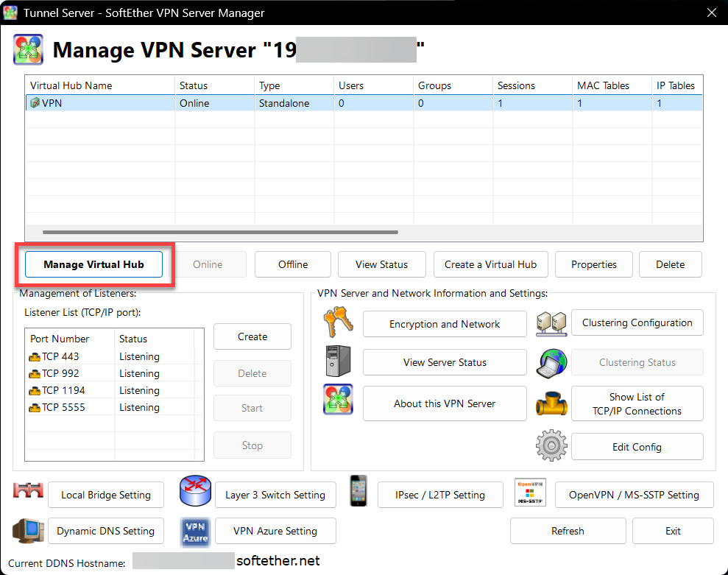
Task: Select the TCP 992 listener row text
Action: (60, 373)
